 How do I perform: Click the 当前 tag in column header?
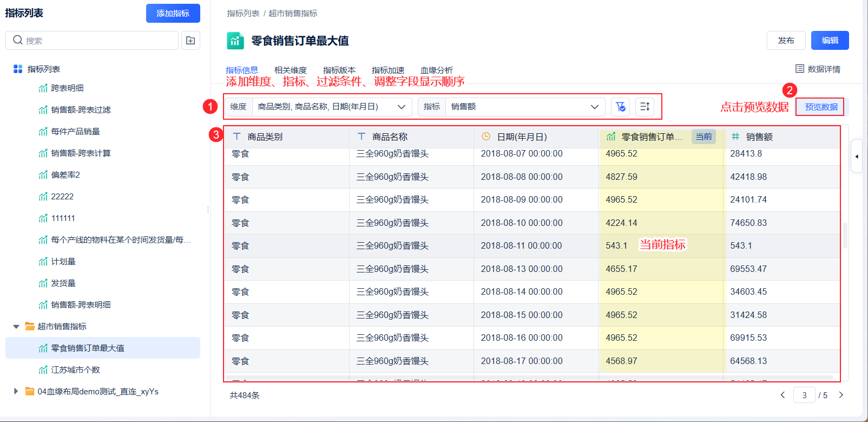point(703,137)
